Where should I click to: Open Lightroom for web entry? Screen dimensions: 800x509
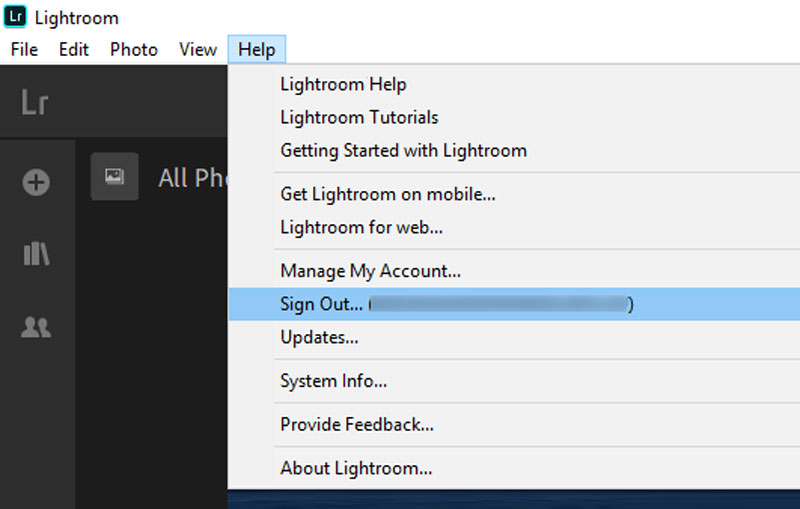[x=514, y=227]
